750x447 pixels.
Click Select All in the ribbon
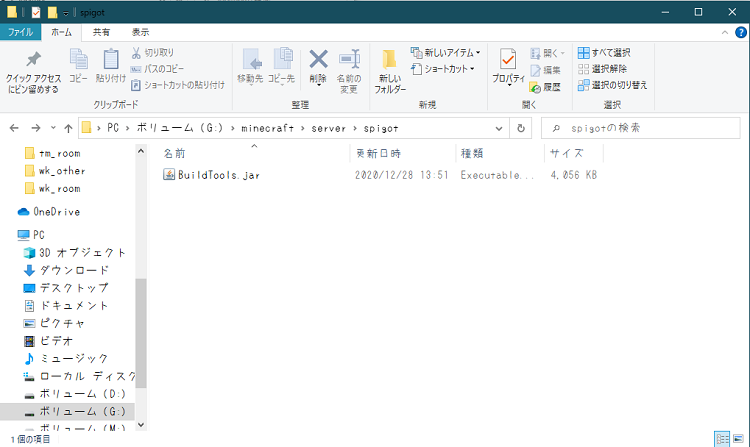(604, 53)
